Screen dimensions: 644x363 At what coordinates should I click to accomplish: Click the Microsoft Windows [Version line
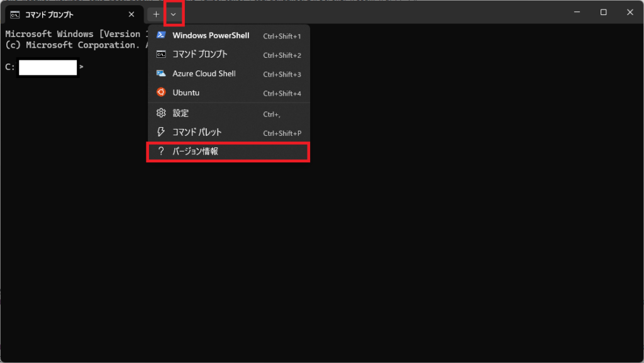point(76,34)
